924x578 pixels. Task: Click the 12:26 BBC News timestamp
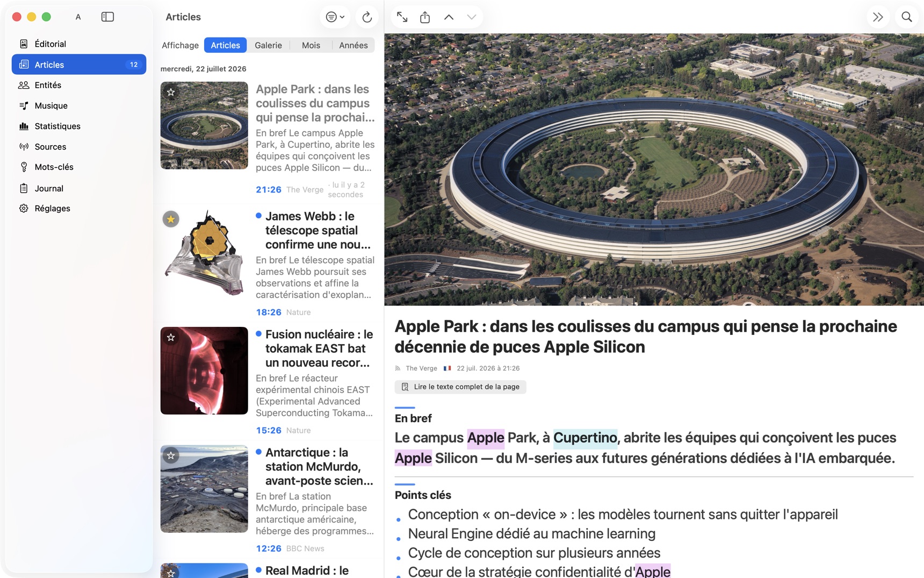[269, 548]
